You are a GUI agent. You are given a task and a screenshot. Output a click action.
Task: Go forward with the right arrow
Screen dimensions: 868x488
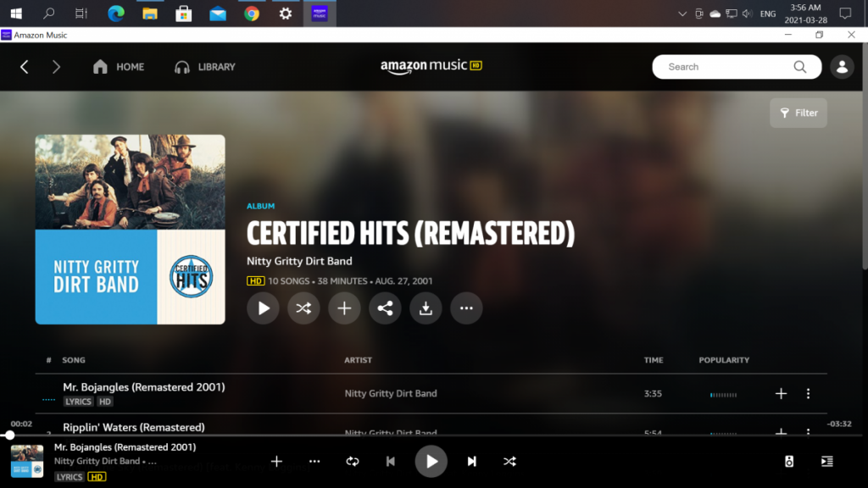coord(56,67)
